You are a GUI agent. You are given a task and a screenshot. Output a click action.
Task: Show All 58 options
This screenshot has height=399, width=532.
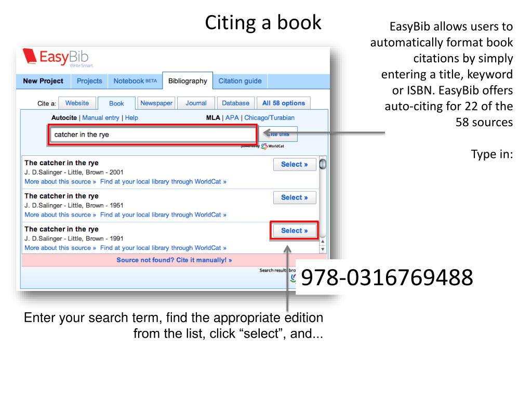(284, 103)
